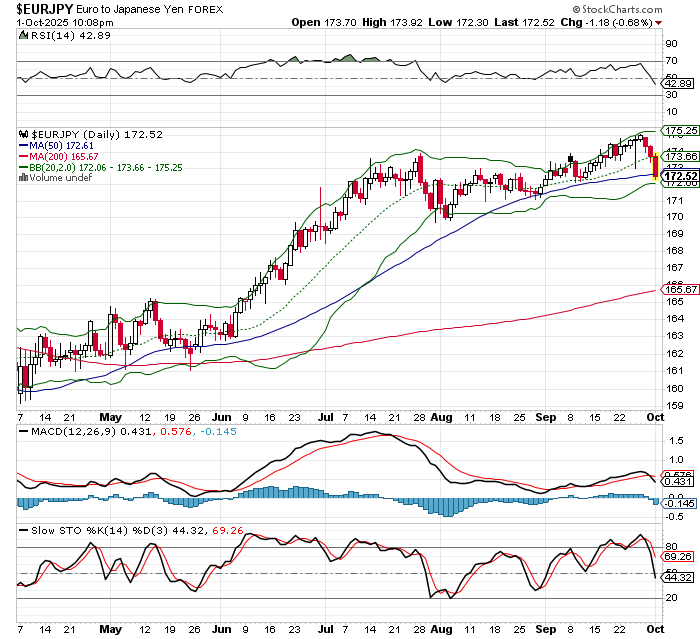Image resolution: width=700 pixels, height=639 pixels.
Task: Click the 69.26 stochastic %D value tag
Action: pos(680,556)
